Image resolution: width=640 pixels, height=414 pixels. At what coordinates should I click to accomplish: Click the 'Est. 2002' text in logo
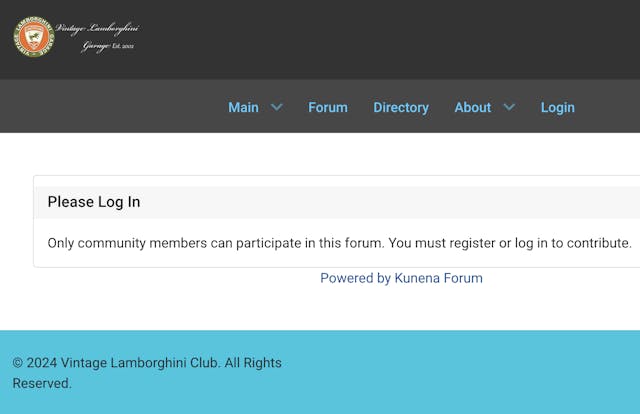[x=123, y=46]
